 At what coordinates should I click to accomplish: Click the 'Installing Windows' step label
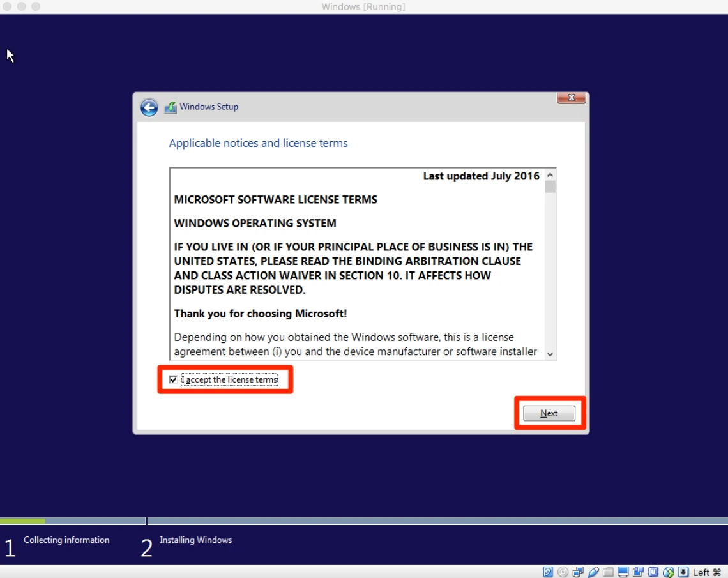pyautogui.click(x=195, y=540)
